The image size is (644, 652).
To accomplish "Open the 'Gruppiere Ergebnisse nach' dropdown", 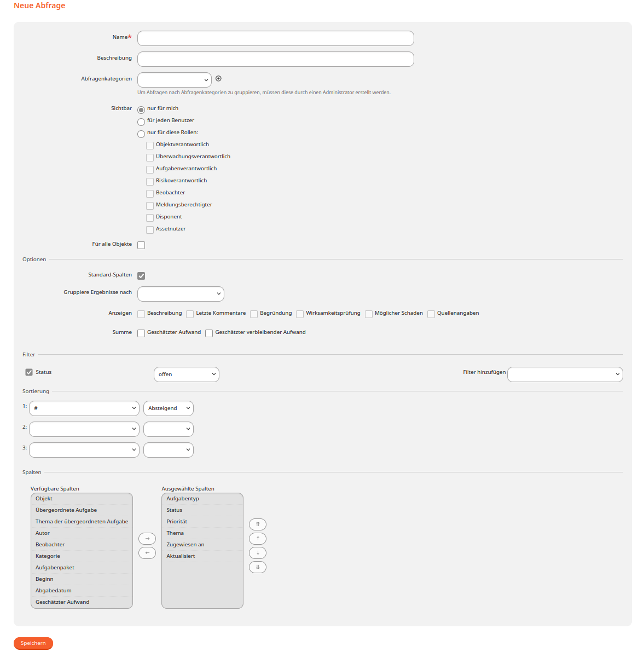I will coord(181,293).
